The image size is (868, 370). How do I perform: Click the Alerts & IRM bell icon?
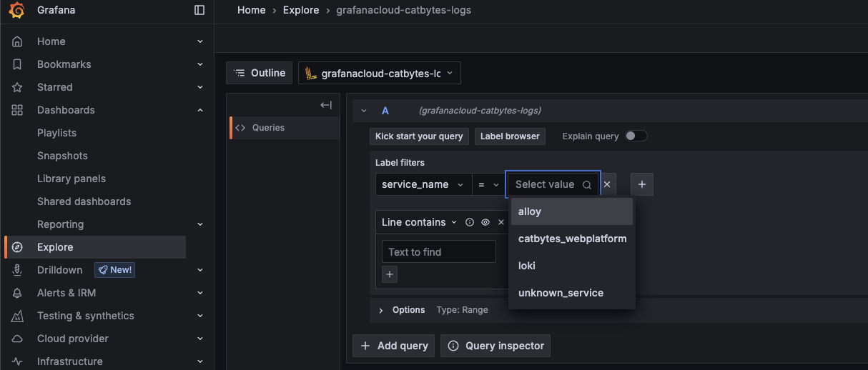click(17, 293)
